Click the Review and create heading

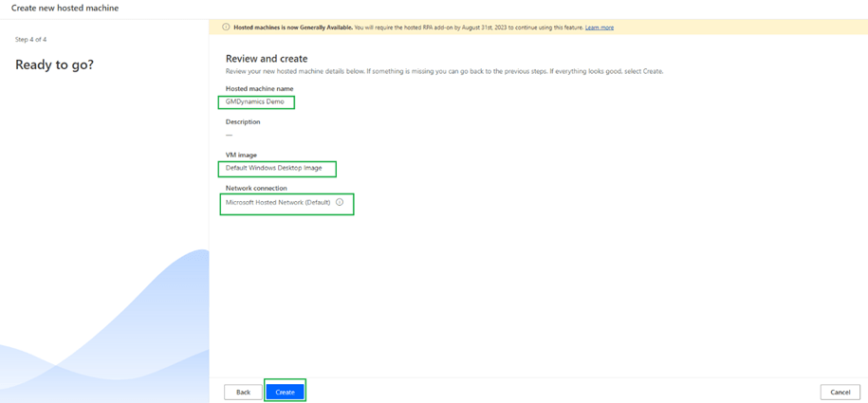click(x=267, y=59)
